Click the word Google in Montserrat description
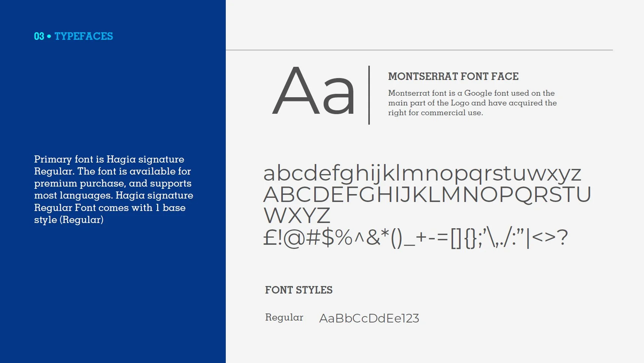 478,93
